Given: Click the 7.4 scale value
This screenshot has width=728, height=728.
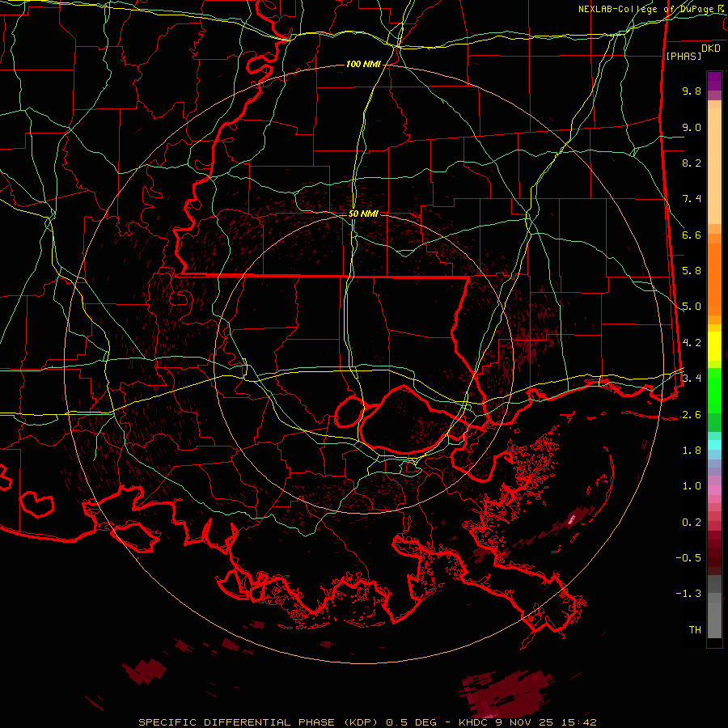Looking at the screenshot, I should click(x=692, y=199).
